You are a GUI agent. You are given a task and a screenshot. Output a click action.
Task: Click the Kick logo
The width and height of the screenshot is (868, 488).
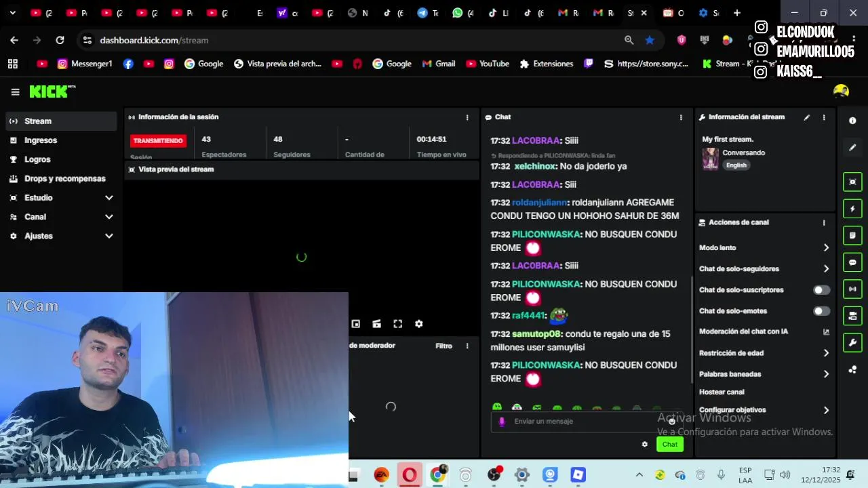click(x=52, y=92)
